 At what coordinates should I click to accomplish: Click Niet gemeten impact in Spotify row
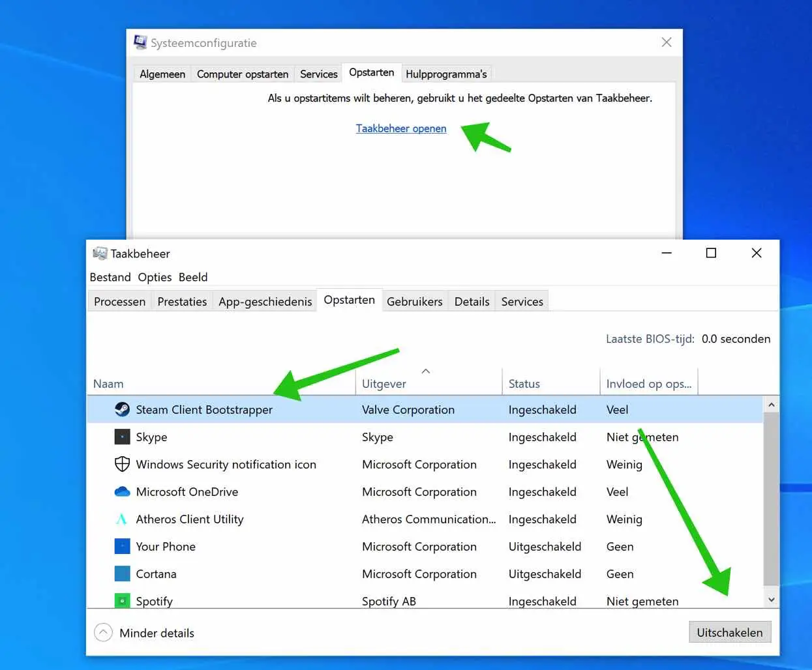point(642,601)
